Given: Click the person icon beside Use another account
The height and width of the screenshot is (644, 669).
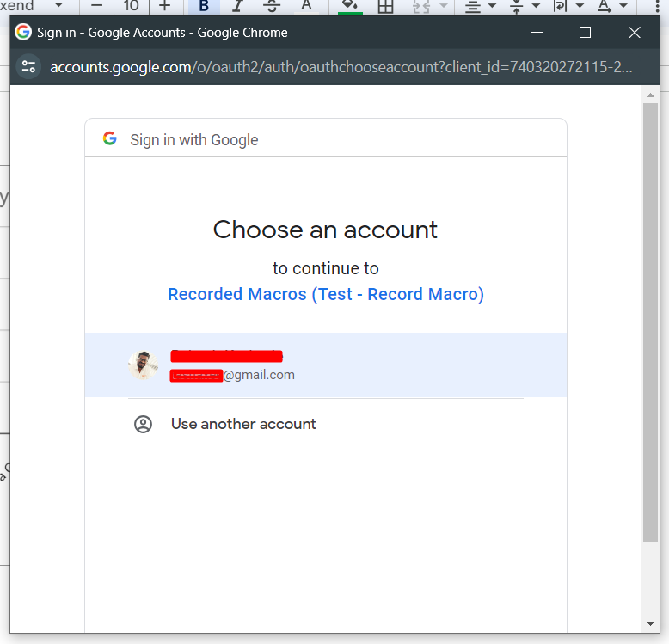Looking at the screenshot, I should pyautogui.click(x=144, y=425).
